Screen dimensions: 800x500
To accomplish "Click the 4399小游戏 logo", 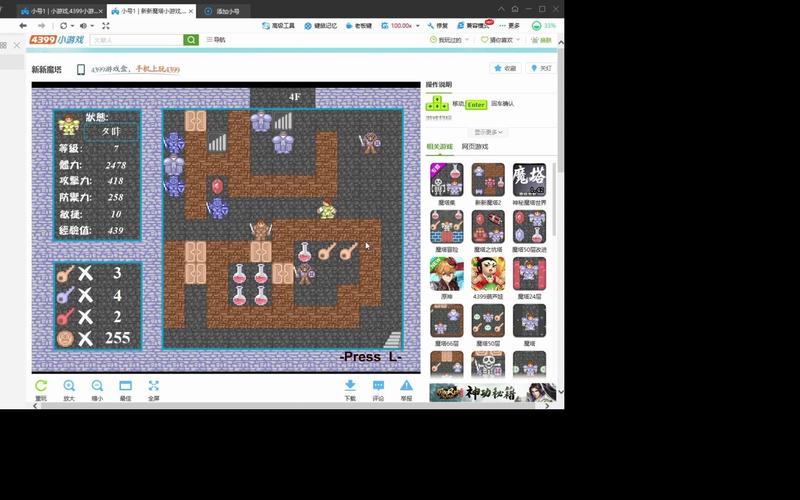I will (56, 40).
